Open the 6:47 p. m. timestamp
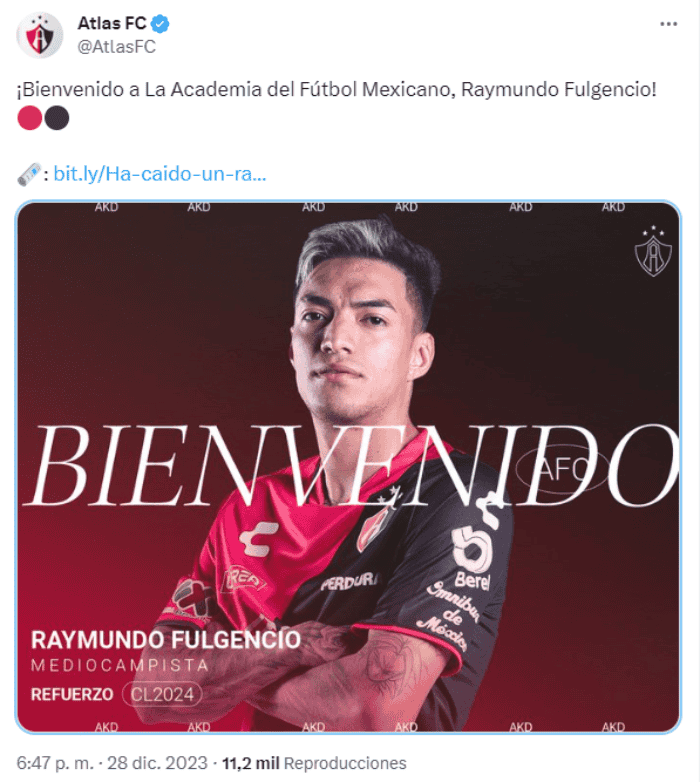The width and height of the screenshot is (700, 782). (x=55, y=763)
